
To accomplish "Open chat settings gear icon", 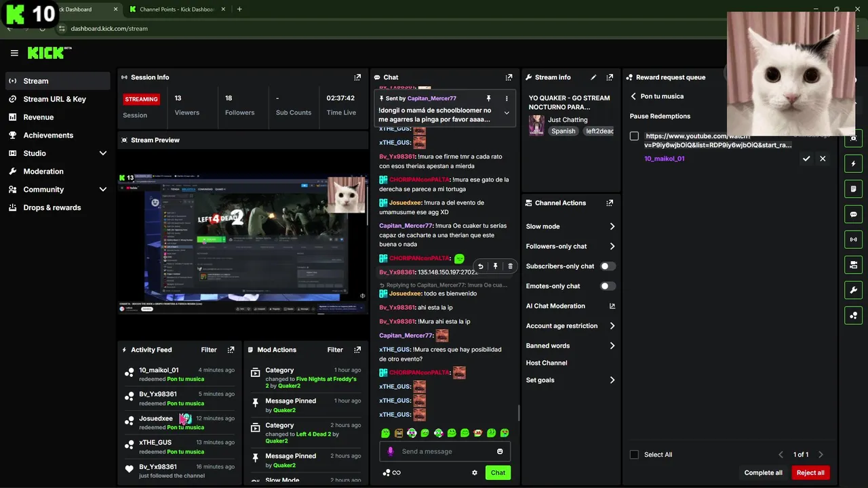I will click(475, 472).
